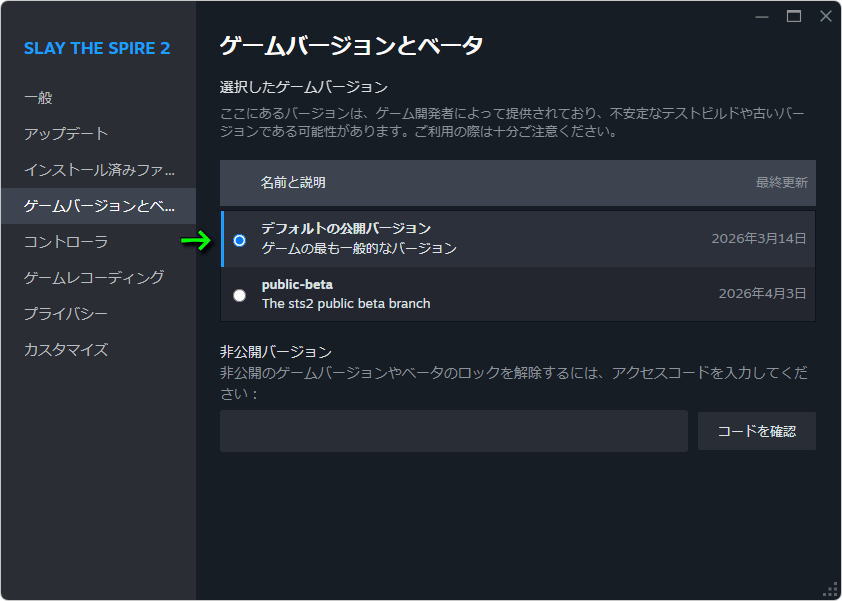Click the 名前と説明 column header
842x601 pixels.
(293, 183)
